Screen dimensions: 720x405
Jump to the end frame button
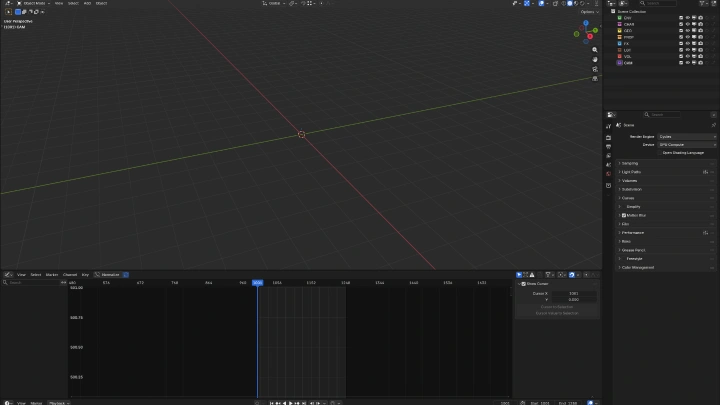pyautogui.click(x=304, y=403)
